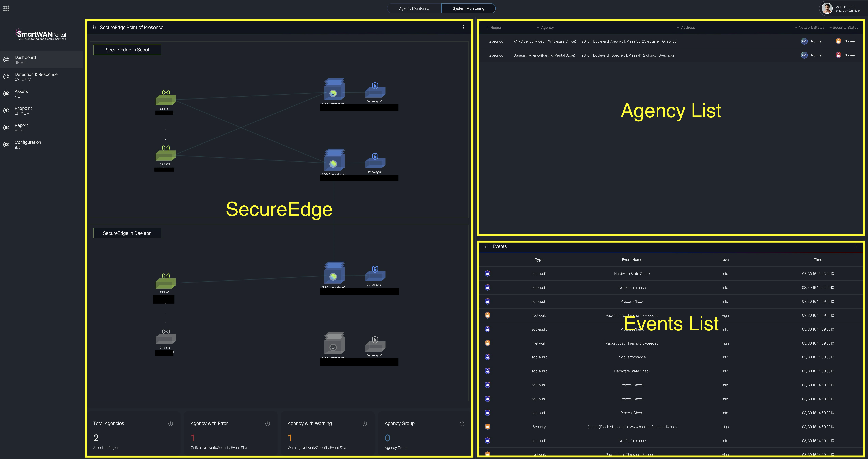Click the Assets sidebar icon

tap(6, 94)
